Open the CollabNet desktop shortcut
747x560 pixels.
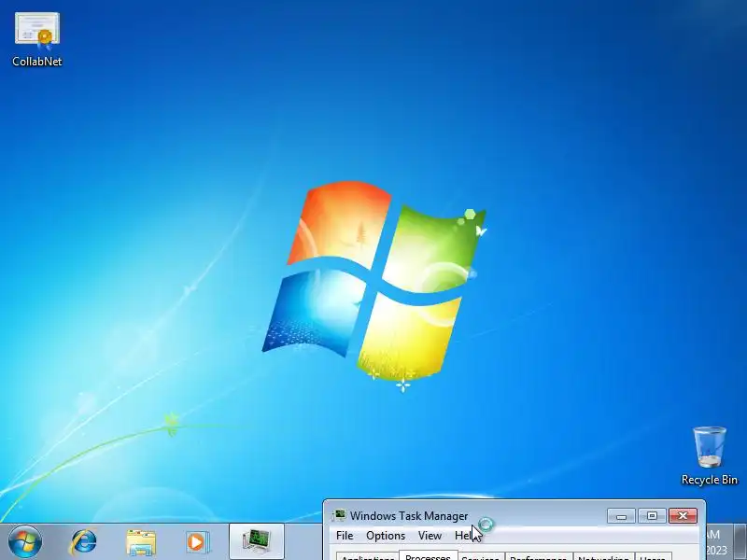(x=37, y=39)
